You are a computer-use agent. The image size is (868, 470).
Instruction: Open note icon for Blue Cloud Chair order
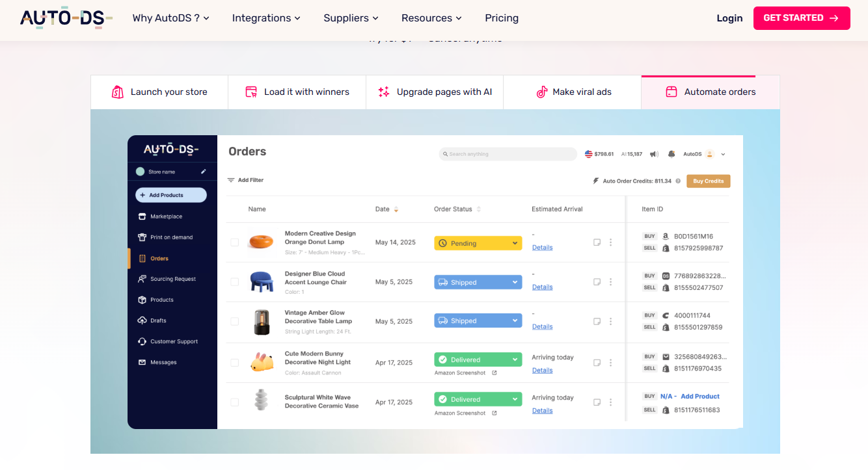pos(597,282)
